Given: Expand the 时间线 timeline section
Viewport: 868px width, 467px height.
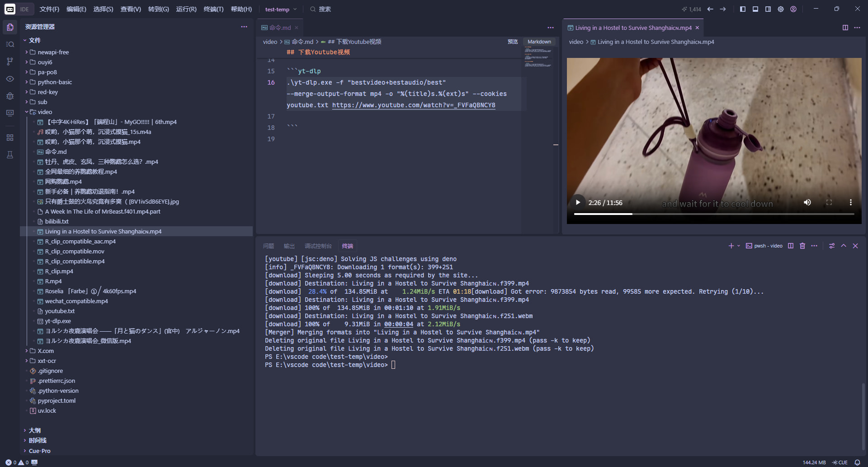Looking at the screenshot, I should pos(38,440).
